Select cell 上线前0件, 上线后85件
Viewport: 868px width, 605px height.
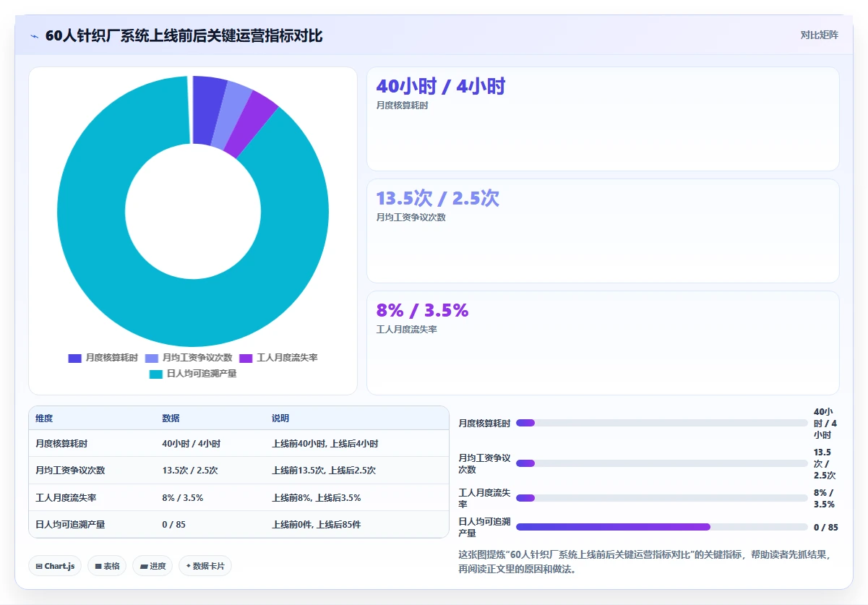click(317, 525)
